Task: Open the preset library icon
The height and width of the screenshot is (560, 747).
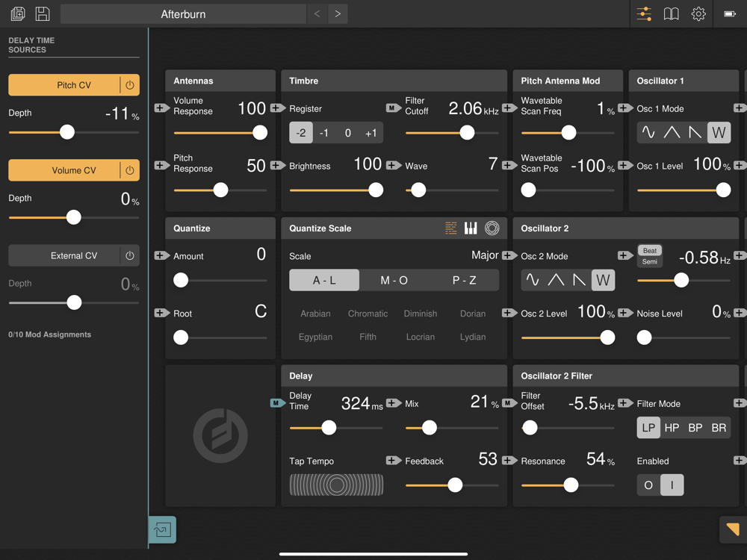Action: coord(18,13)
